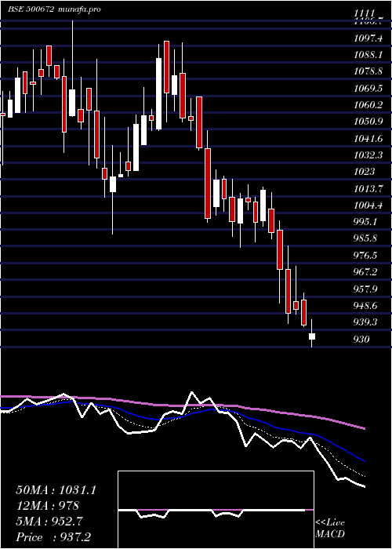
Task: Click the 'Price : 937.2' readout
Action: [x=55, y=537]
